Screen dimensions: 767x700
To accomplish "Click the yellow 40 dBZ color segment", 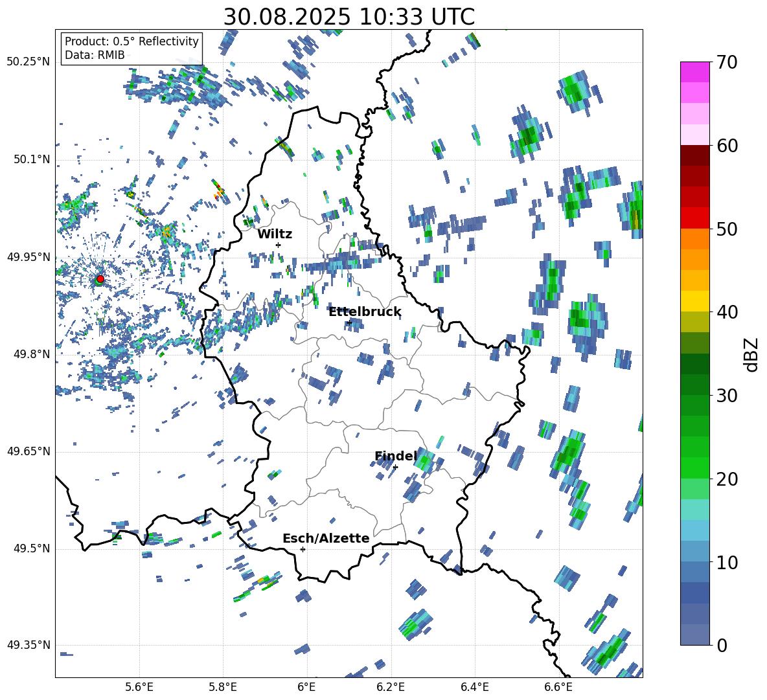I will pyautogui.click(x=694, y=301).
